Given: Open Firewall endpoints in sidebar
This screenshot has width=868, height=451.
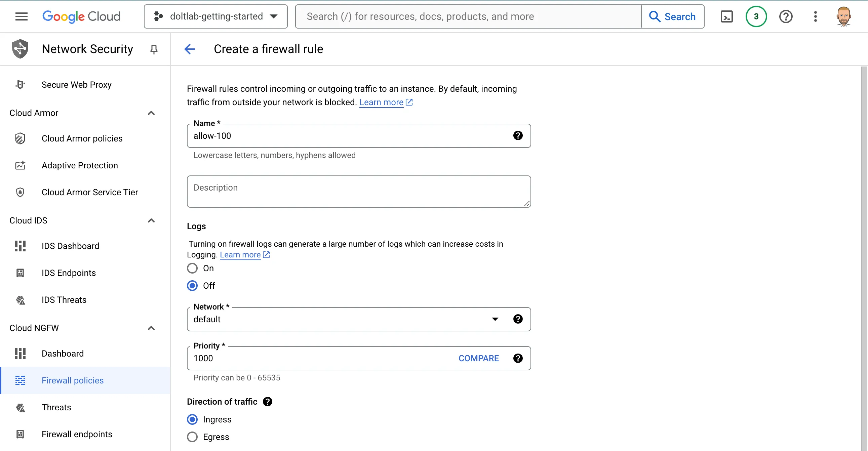Looking at the screenshot, I should point(77,434).
